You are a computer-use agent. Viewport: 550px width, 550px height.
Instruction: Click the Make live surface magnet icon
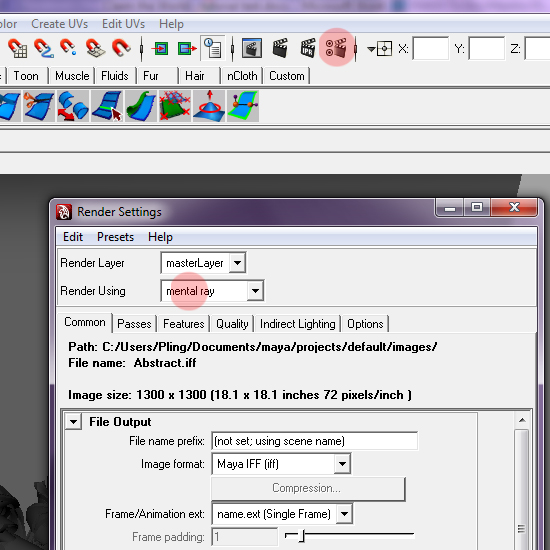coord(121,48)
